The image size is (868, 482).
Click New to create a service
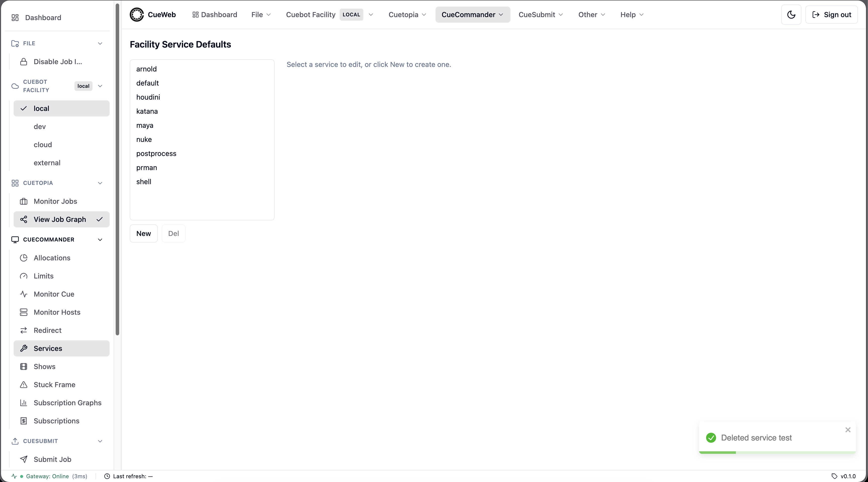pyautogui.click(x=144, y=234)
